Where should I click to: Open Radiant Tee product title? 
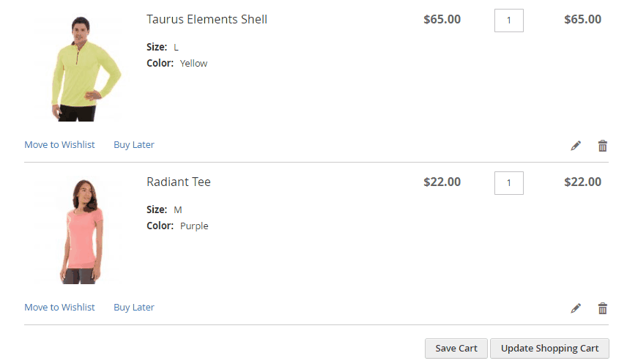point(178,182)
